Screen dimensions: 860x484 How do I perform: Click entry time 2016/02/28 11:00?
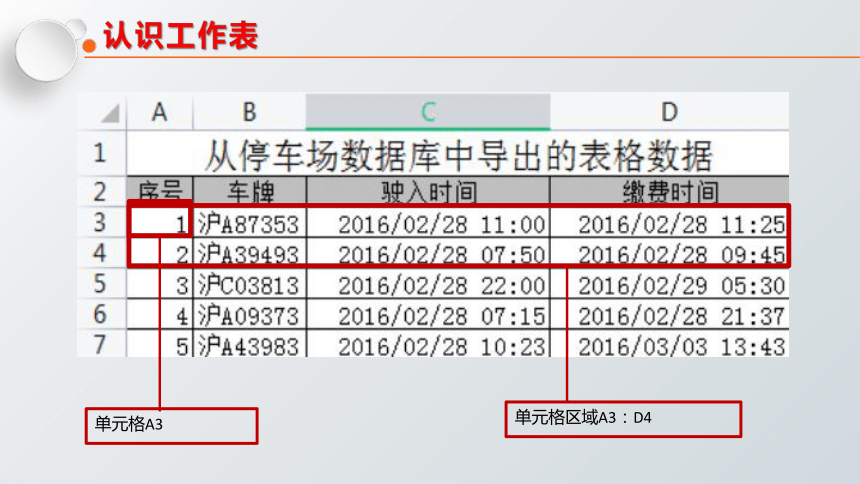click(x=428, y=222)
